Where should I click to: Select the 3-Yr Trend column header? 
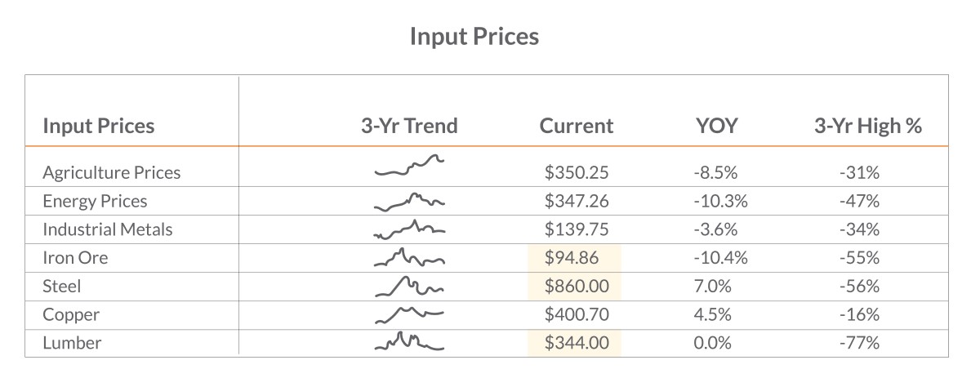(409, 126)
